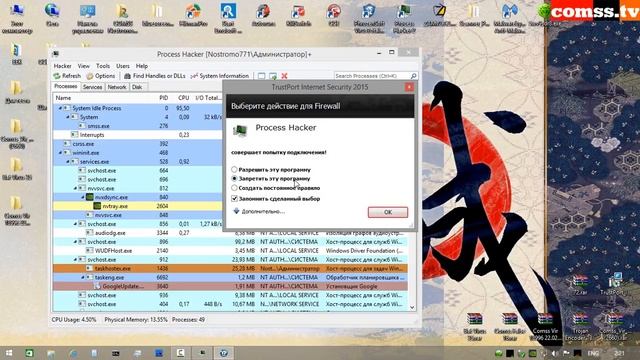Click the Process Hacker taskbar button

point(202,353)
